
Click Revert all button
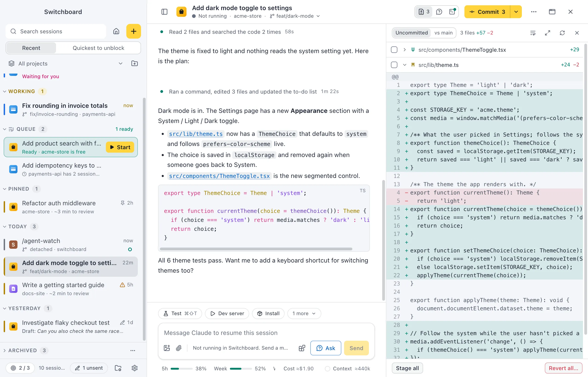point(563,368)
